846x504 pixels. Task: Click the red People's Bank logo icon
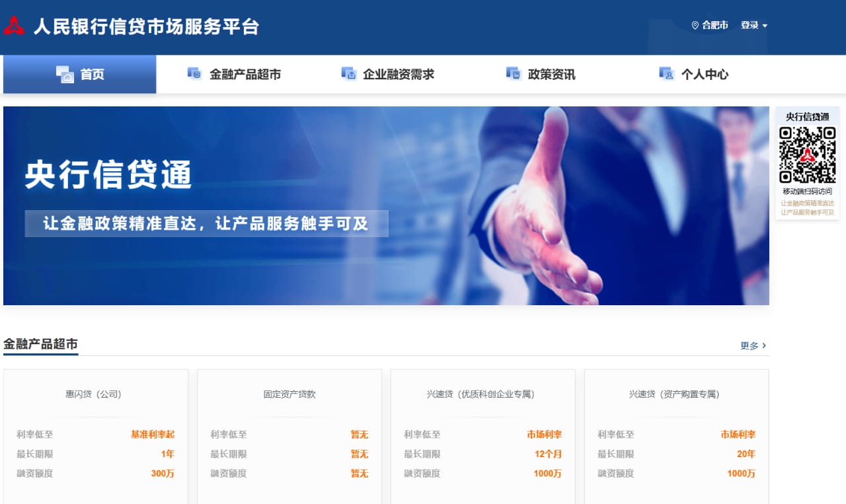tap(14, 26)
